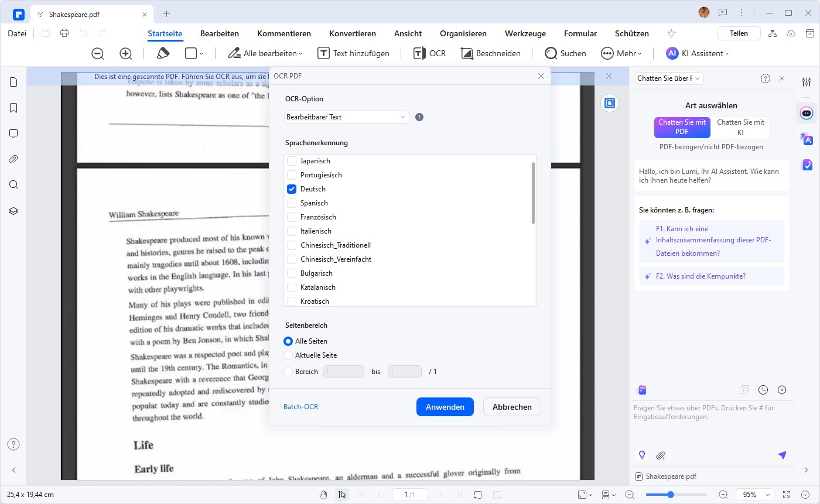
Task: Open the Datei menu
Action: (x=17, y=33)
